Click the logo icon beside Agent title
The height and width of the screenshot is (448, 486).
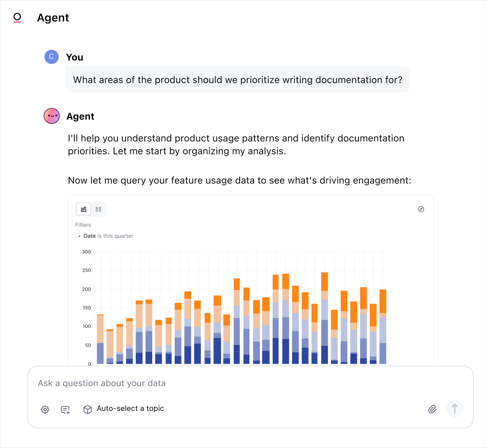tap(17, 18)
